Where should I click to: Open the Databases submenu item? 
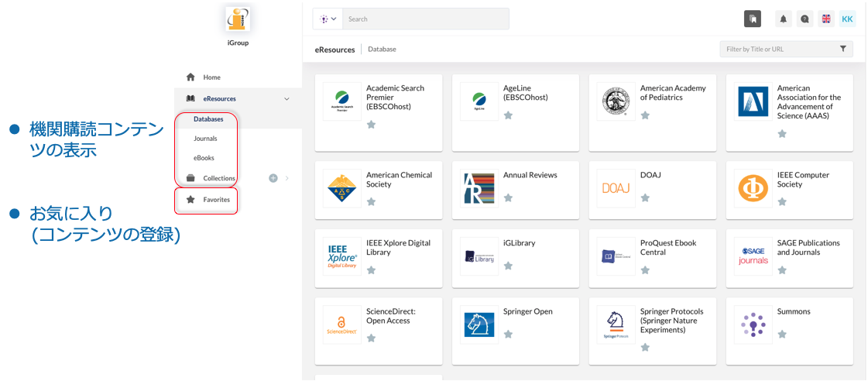[209, 119]
